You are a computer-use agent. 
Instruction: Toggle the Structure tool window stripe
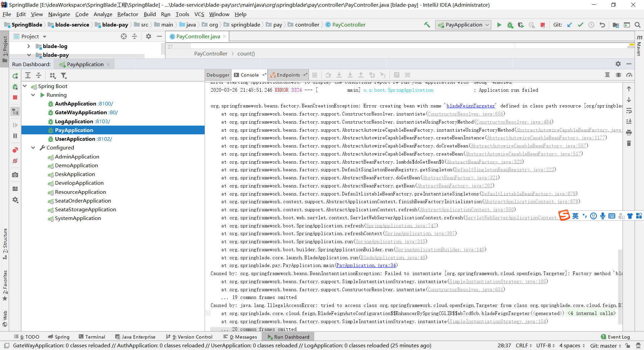[5, 244]
